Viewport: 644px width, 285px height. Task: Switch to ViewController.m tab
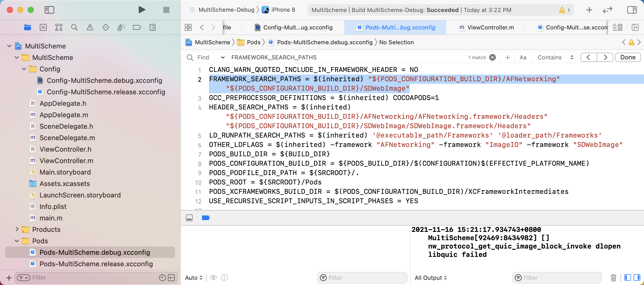click(486, 27)
